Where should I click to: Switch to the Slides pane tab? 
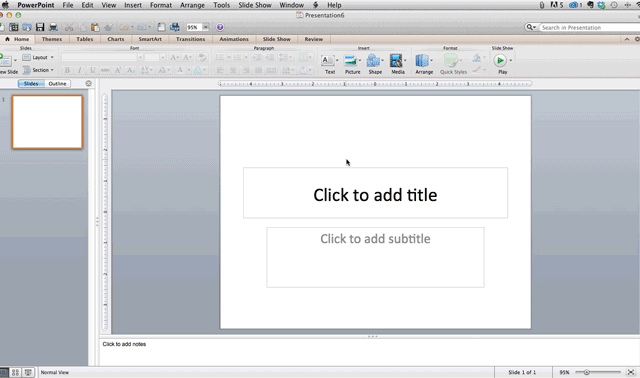coord(31,84)
